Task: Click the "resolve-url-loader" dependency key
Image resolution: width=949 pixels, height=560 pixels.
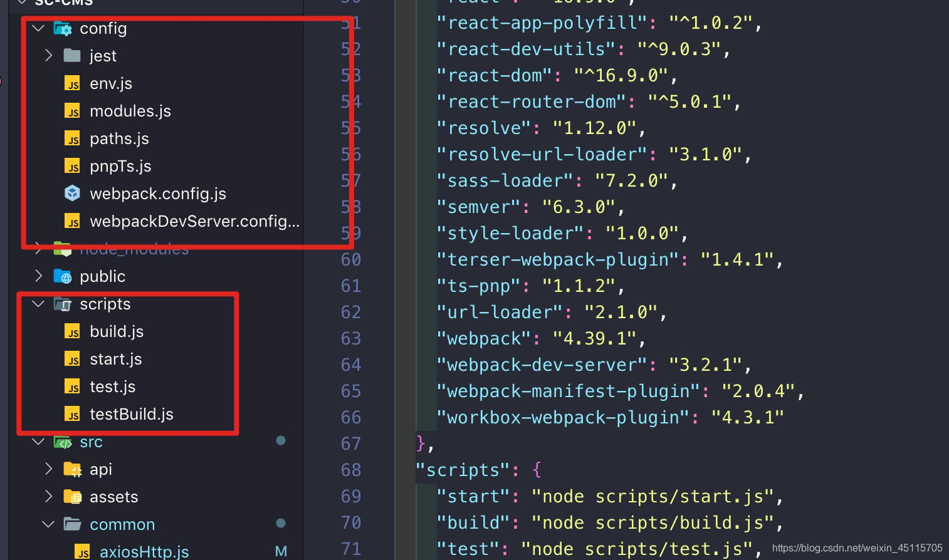Action: click(542, 154)
